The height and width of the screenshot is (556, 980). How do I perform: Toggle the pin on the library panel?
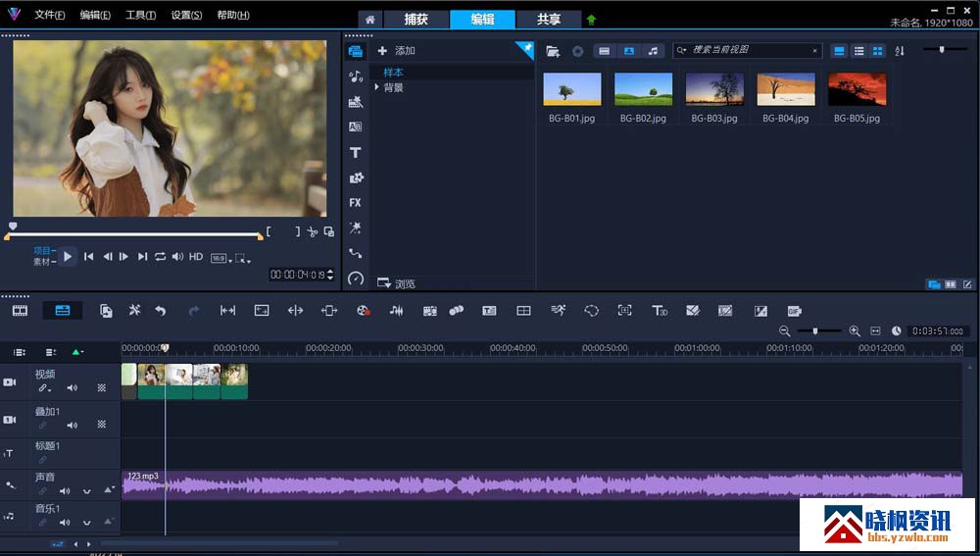(x=527, y=49)
